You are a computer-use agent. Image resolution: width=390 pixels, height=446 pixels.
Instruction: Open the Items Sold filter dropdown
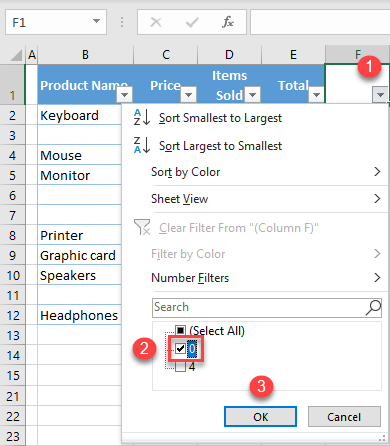pos(253,95)
